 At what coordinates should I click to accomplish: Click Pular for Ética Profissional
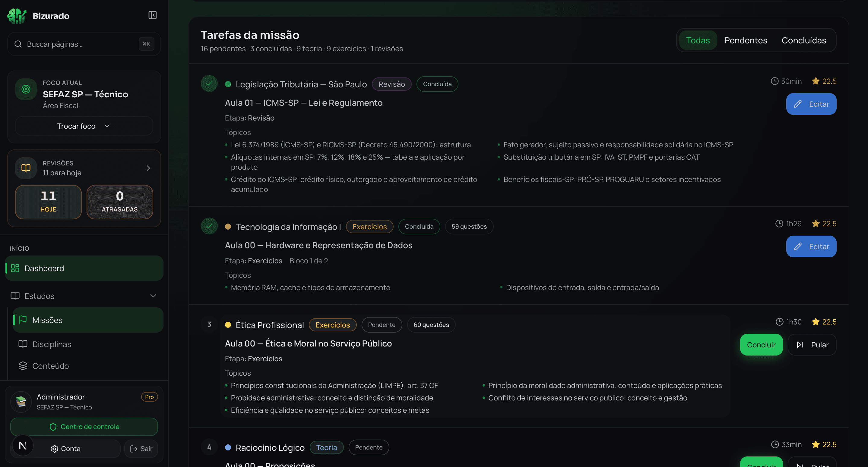(812, 345)
